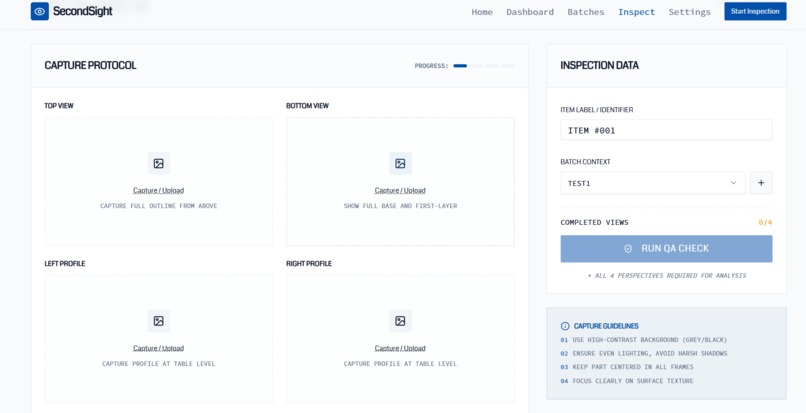Click the 0/4 completed views counter
806x413 pixels.
point(765,223)
